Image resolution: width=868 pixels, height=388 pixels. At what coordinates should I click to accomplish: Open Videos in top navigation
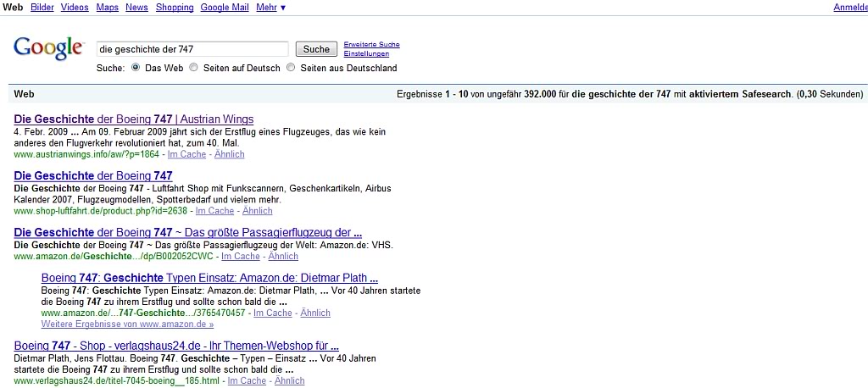click(x=75, y=7)
